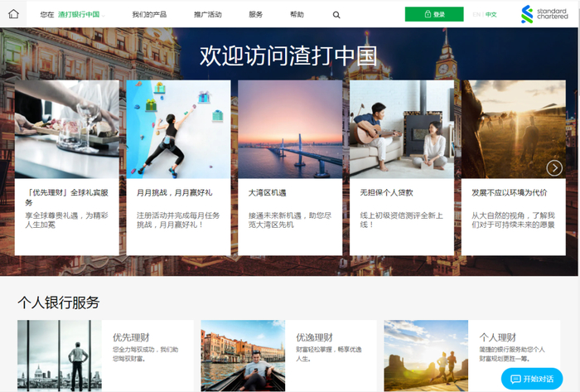Screen dimensions: 580x392
Task: Click the 优先理财 businessman window image
Action: (x=60, y=356)
